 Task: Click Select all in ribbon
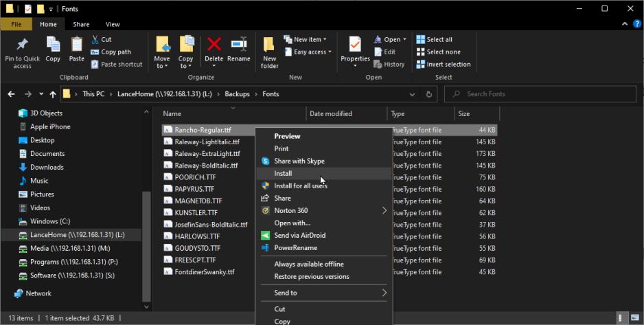coord(434,39)
